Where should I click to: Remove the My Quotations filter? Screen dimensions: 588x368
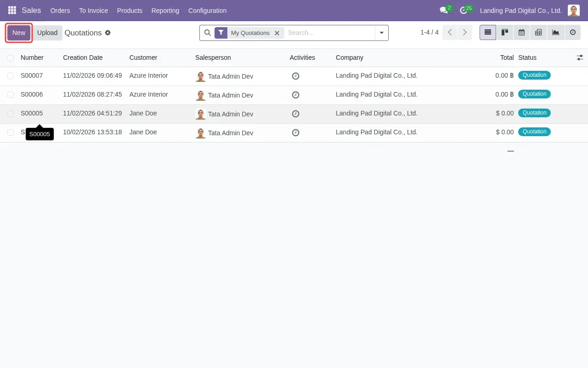click(277, 33)
